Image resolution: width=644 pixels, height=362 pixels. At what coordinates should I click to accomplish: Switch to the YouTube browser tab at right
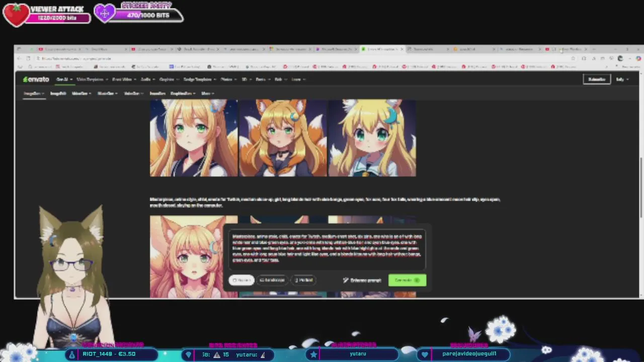(566, 49)
